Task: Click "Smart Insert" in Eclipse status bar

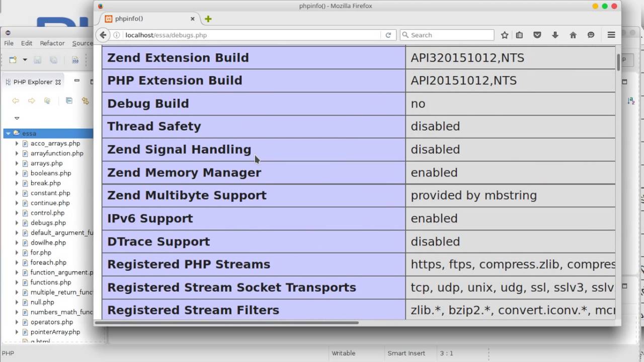Action: pos(406,353)
